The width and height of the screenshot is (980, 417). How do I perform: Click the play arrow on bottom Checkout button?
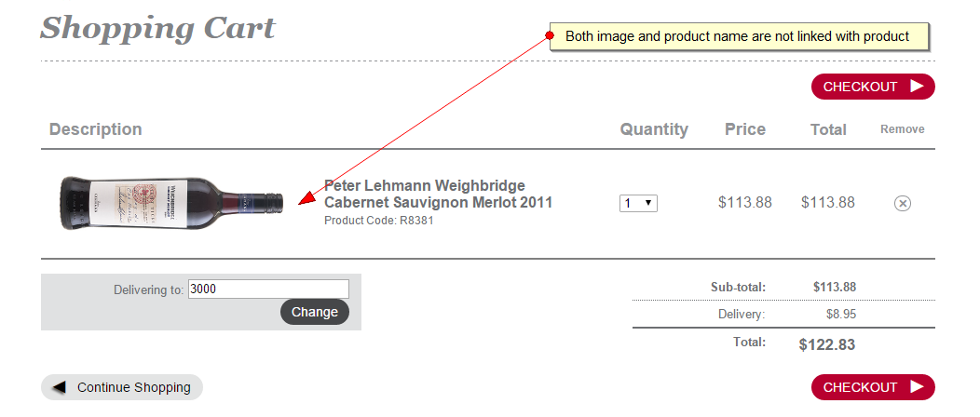[x=917, y=387]
